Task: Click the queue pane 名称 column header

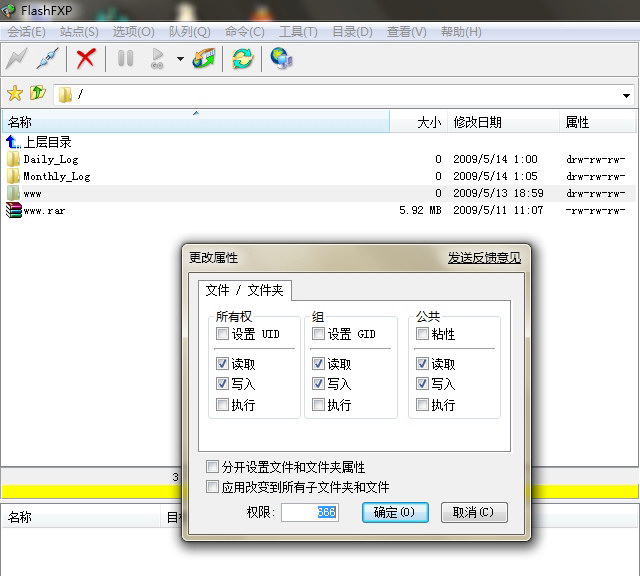Action: click(82, 517)
